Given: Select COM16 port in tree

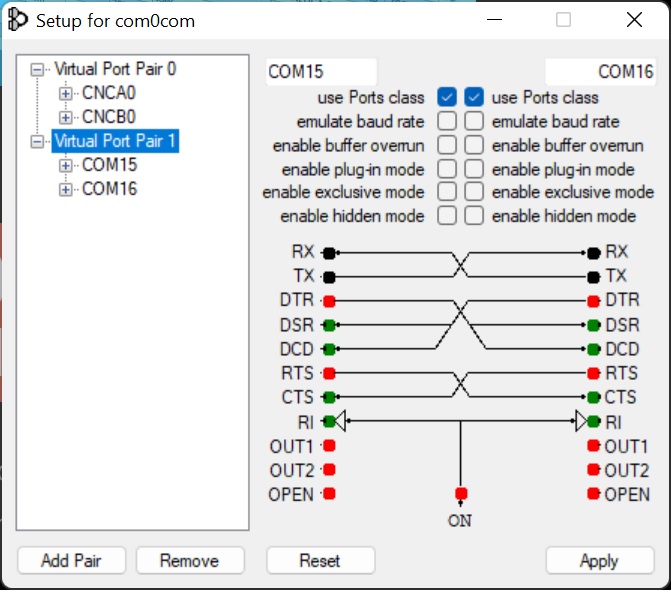Looking at the screenshot, I should point(110,189).
